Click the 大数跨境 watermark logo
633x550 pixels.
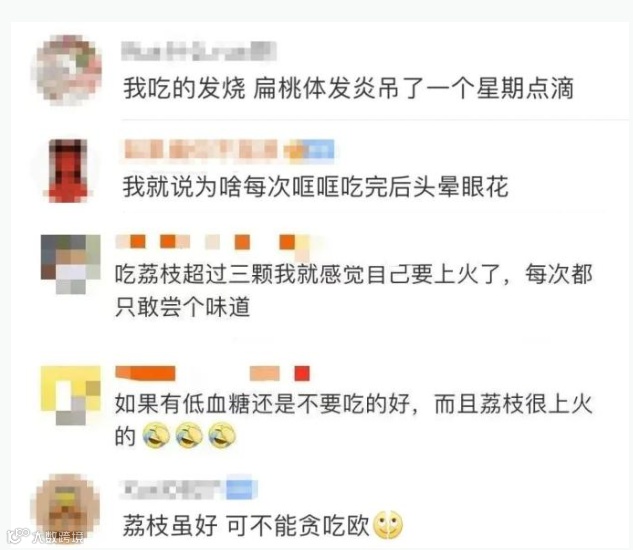tap(46, 536)
